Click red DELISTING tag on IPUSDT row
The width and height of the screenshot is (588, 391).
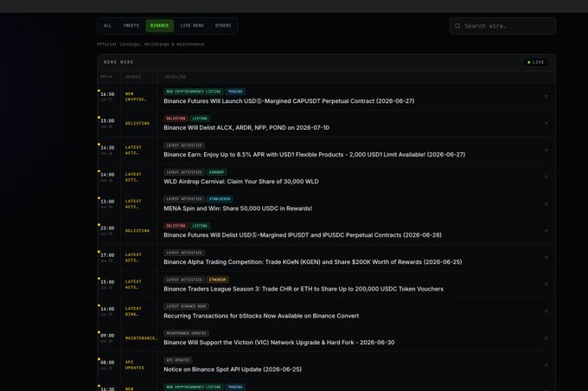176,226
